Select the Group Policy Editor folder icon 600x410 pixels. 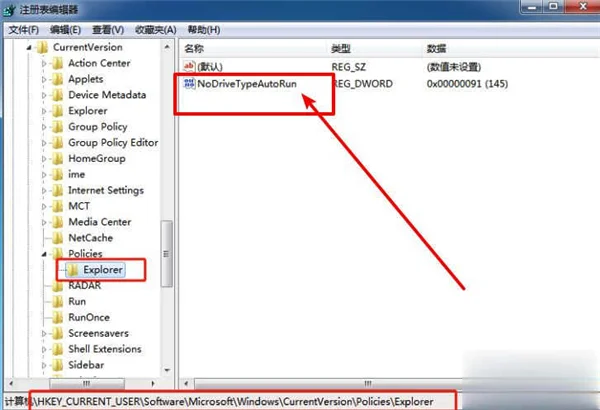[57, 143]
